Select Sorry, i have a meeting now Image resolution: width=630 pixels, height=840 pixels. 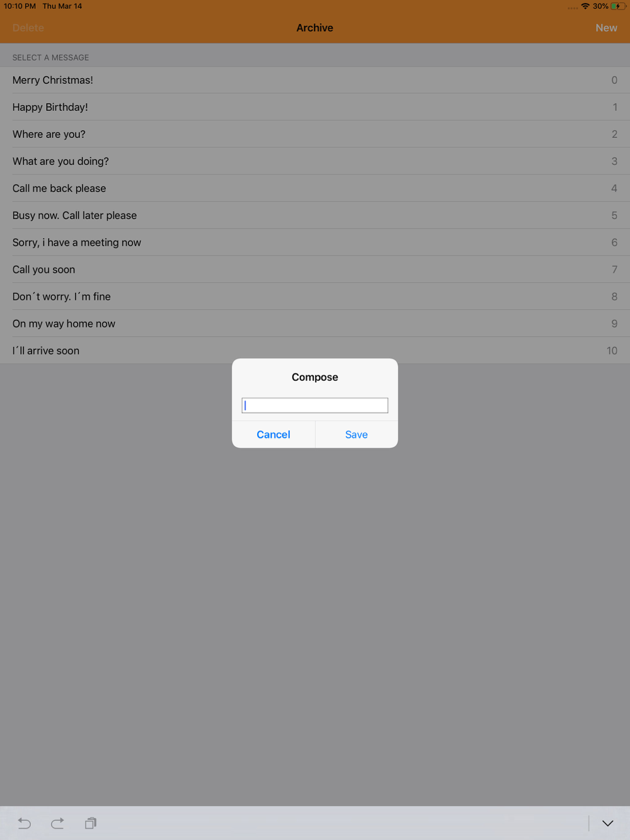point(315,242)
